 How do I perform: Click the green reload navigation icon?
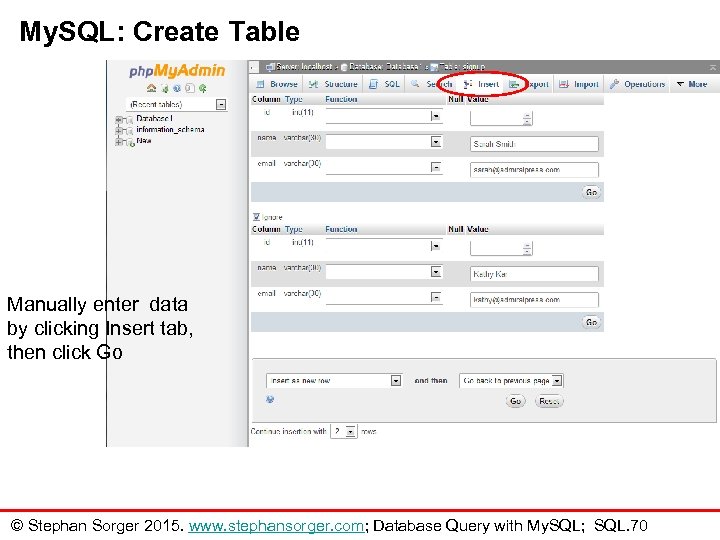pyautogui.click(x=202, y=88)
